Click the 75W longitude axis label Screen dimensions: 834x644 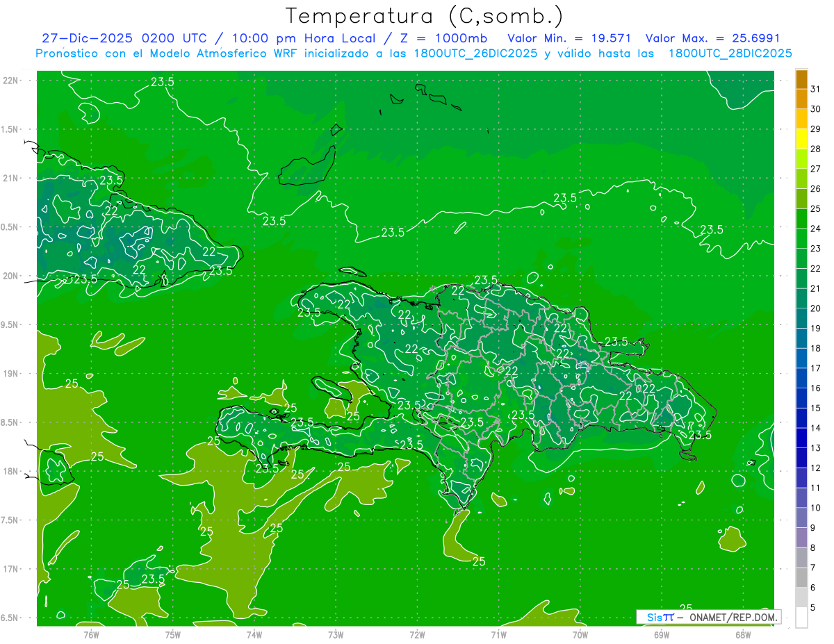(173, 634)
